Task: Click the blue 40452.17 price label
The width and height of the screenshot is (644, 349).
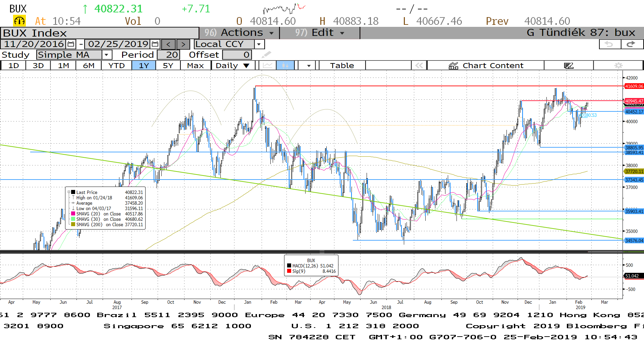Action: (x=634, y=112)
